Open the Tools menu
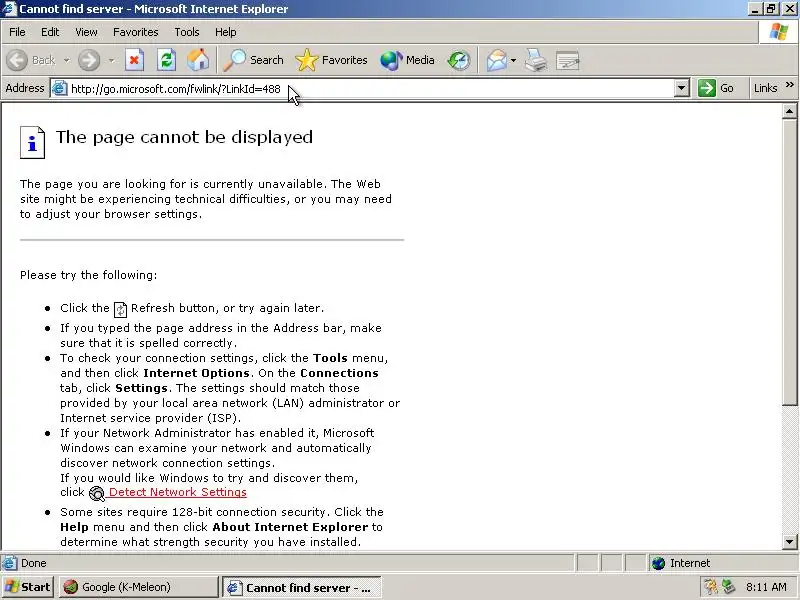 click(187, 32)
